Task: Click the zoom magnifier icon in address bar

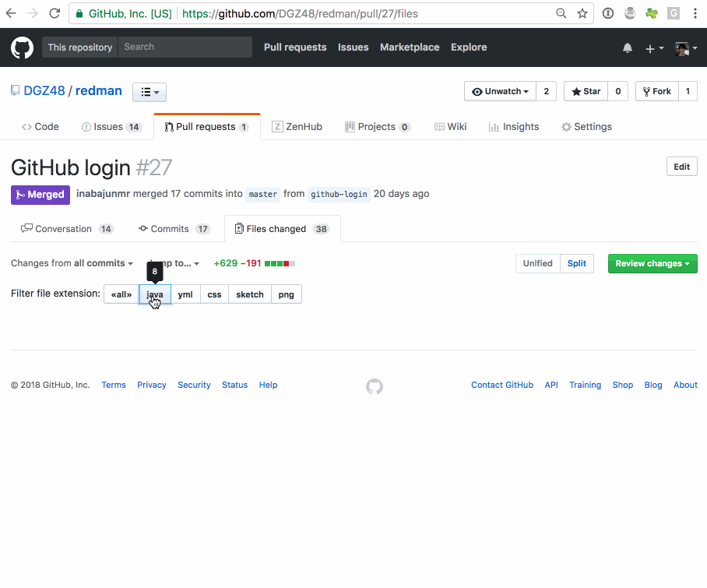Action: (561, 13)
